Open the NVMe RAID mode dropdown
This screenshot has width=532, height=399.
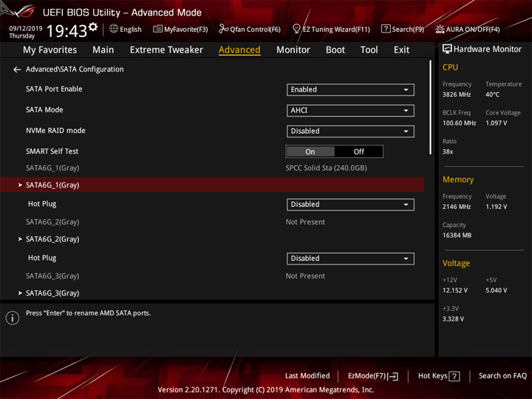click(350, 132)
